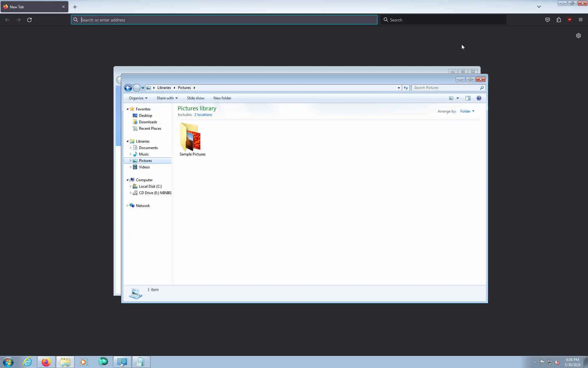Open the Share with menu
This screenshot has width=588, height=368.
coord(167,98)
